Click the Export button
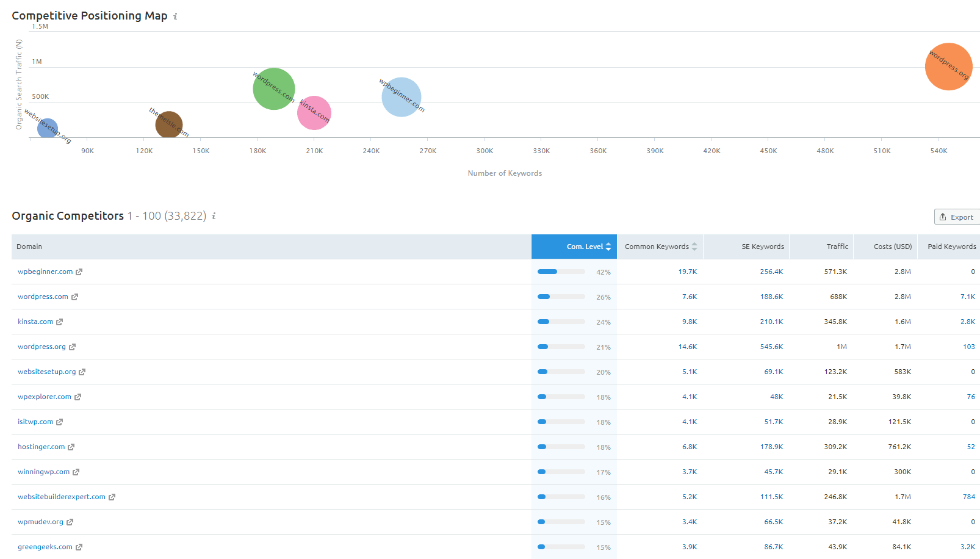The height and width of the screenshot is (559, 980). pyautogui.click(x=957, y=217)
